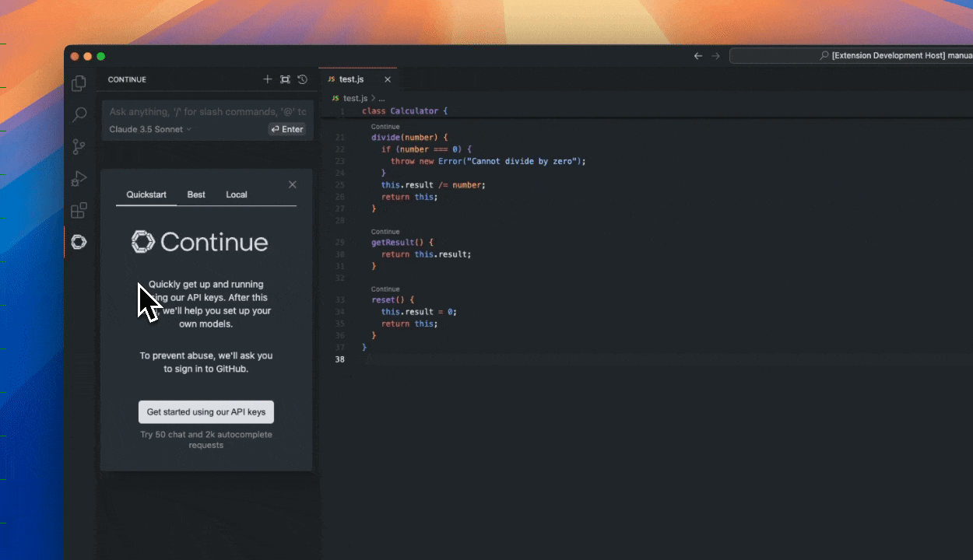The image size is (973, 560).
Task: Close the Continue walkthrough popup
Action: pos(292,184)
